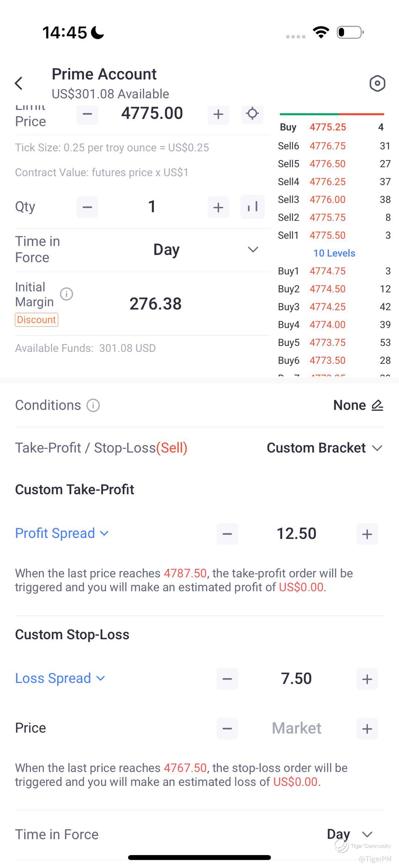Tap the crosshair price target icon
Viewport: 399px width, 868px height.
click(252, 113)
